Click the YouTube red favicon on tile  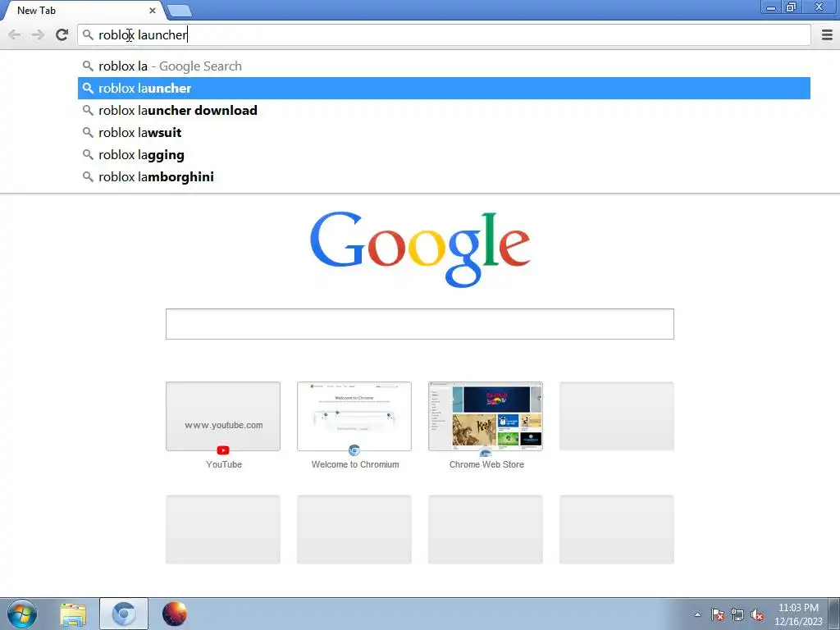click(223, 450)
